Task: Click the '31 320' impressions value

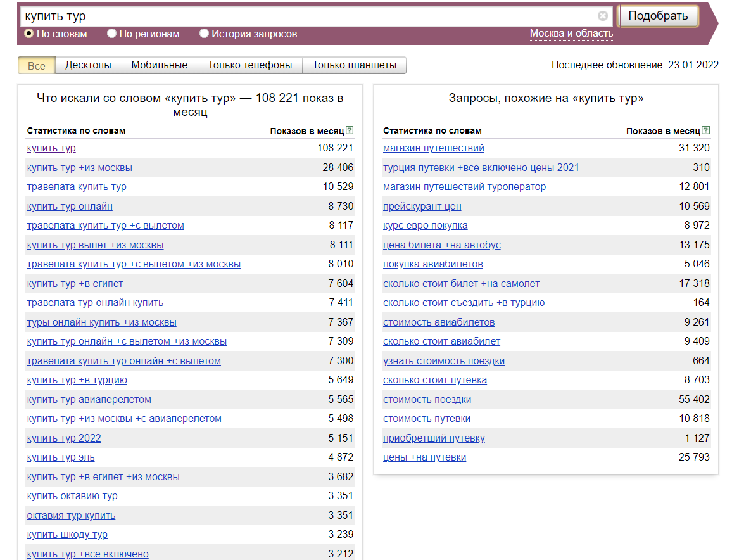Action: (694, 148)
